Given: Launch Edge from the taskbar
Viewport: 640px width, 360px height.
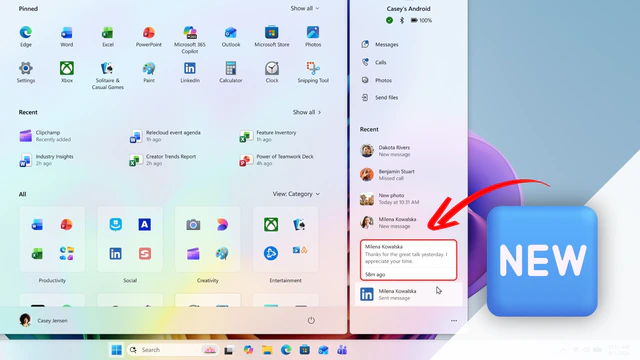Looking at the screenshot, I should click(286, 350).
